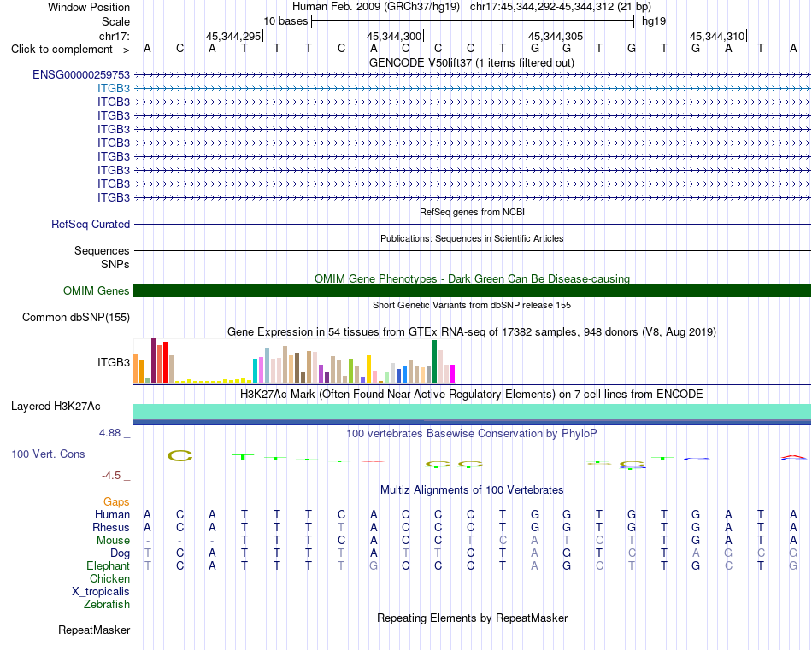Select the Elephant alignment row label

(109, 565)
